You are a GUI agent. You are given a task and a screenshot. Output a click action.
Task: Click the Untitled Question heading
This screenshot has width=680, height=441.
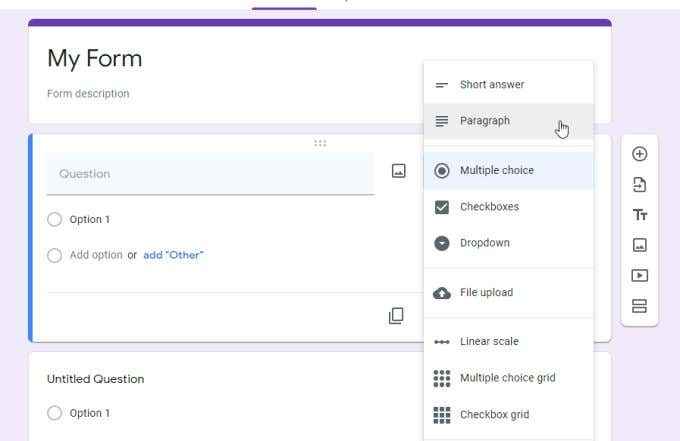coord(95,379)
